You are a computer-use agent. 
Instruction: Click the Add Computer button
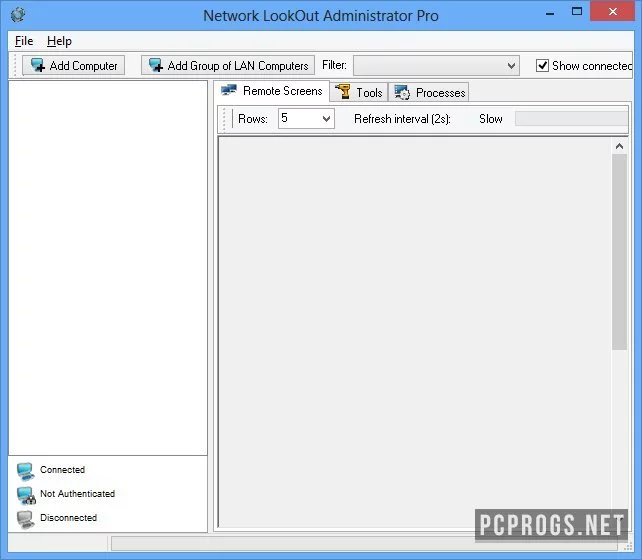[x=73, y=65]
